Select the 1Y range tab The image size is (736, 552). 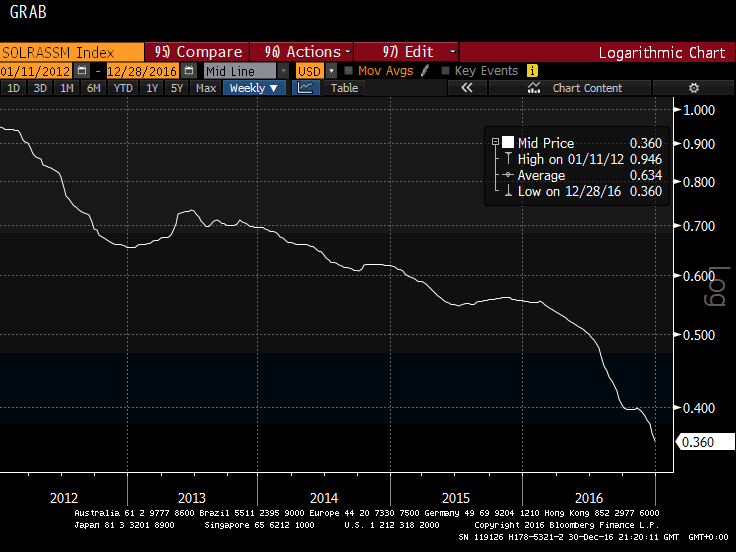[152, 88]
